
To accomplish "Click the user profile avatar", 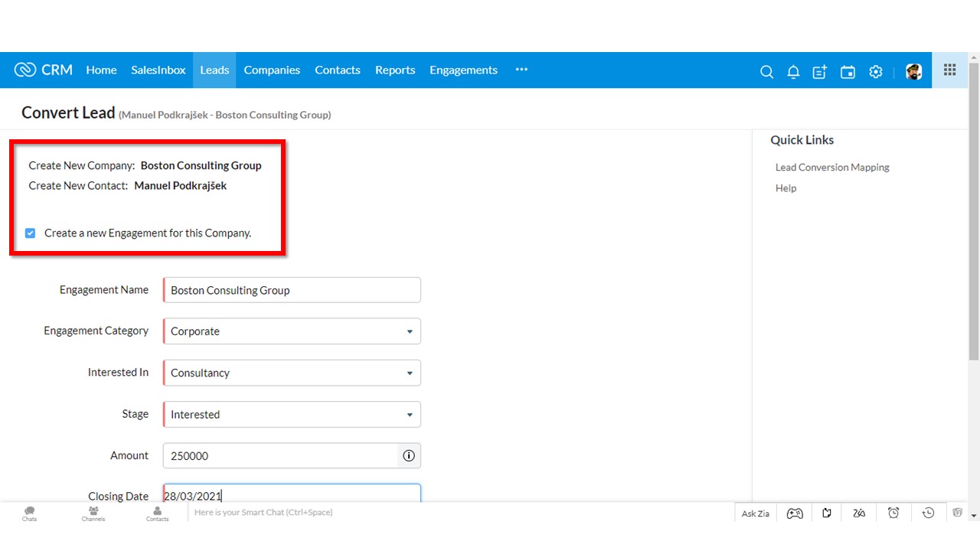I will click(x=913, y=71).
